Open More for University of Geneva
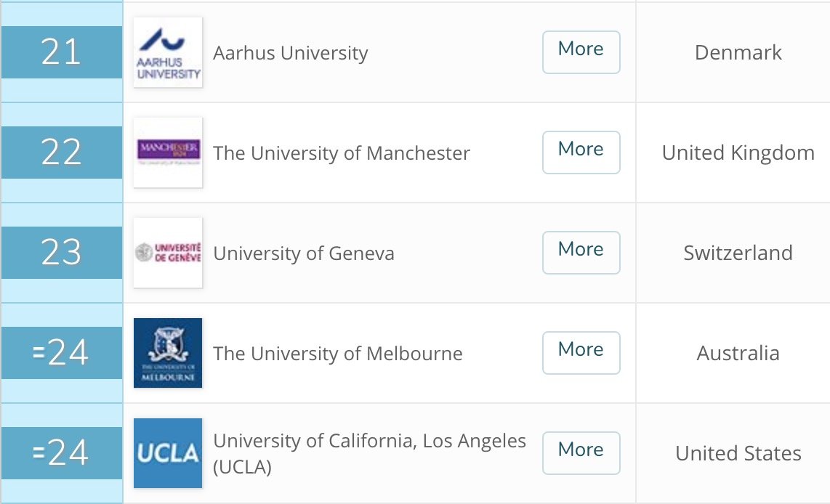This screenshot has width=830, height=504. 581,252
